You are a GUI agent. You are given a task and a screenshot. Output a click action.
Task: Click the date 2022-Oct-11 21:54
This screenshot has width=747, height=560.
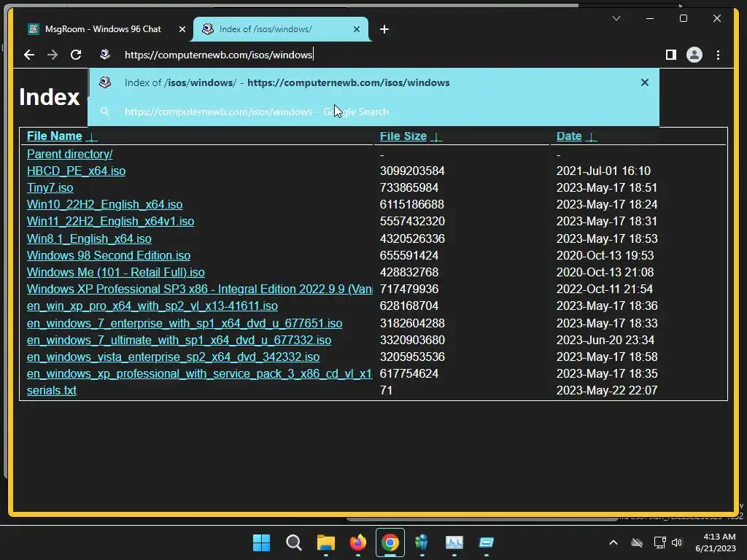605,289
